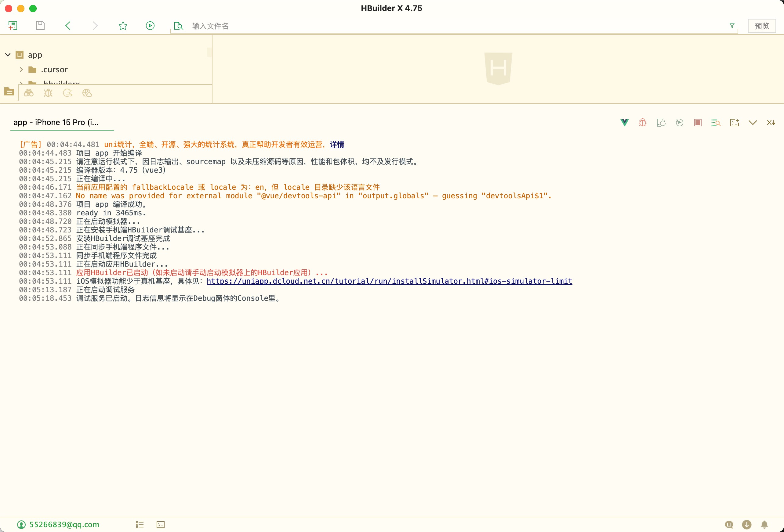Stop the run with red square
Image resolution: width=784 pixels, height=532 pixels.
click(x=698, y=123)
